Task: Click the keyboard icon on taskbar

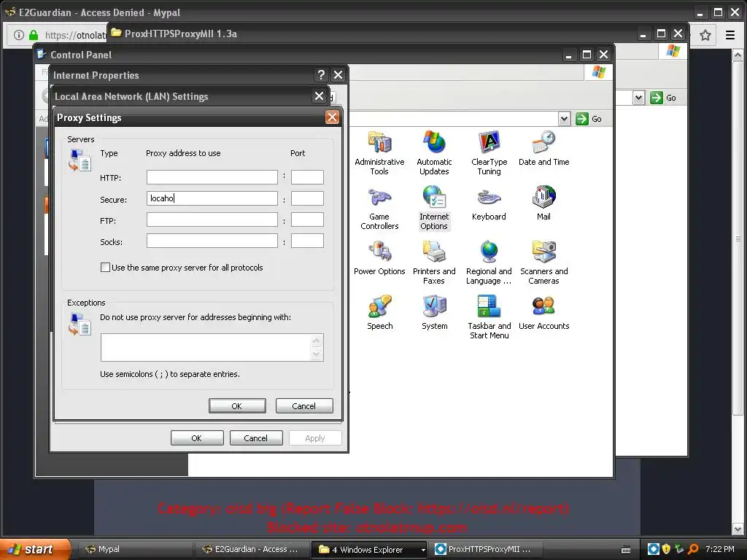Action: [x=626, y=550]
